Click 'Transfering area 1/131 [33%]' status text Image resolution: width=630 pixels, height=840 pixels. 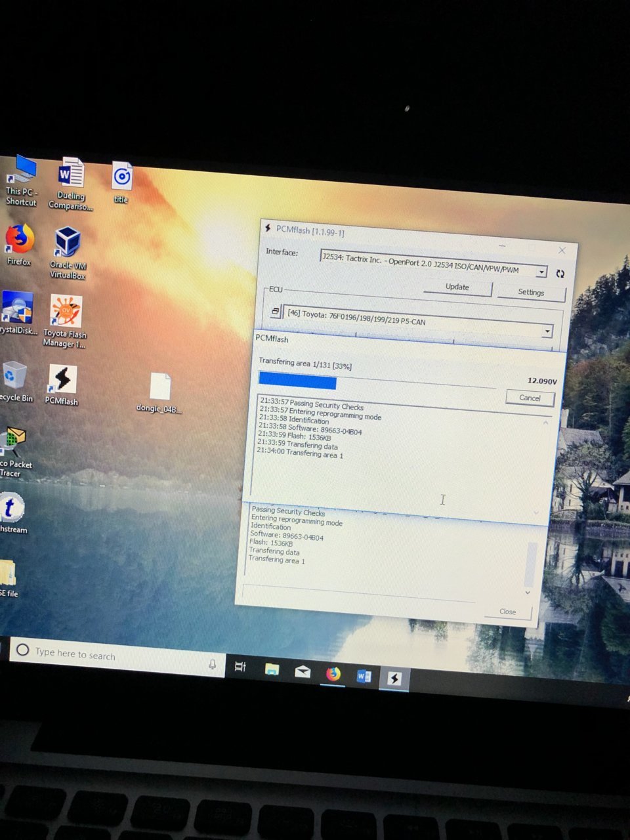(x=305, y=364)
